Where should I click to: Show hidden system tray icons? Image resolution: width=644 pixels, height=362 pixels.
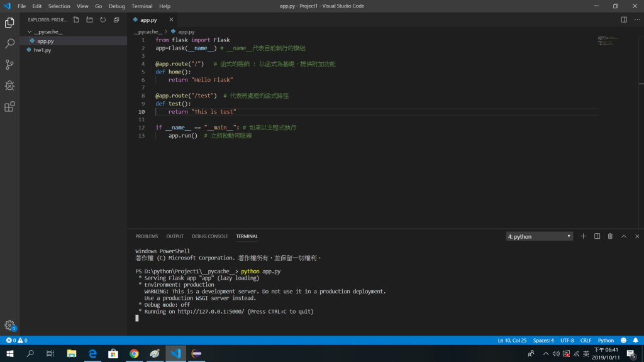coord(545,353)
